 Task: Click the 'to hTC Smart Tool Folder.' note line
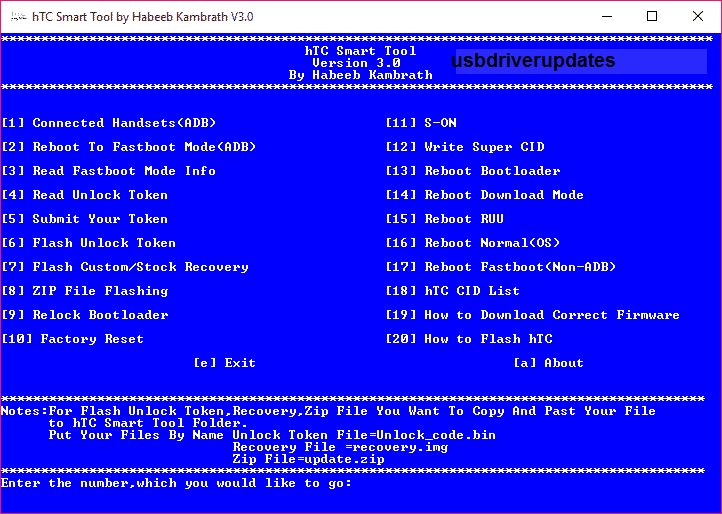point(148,423)
